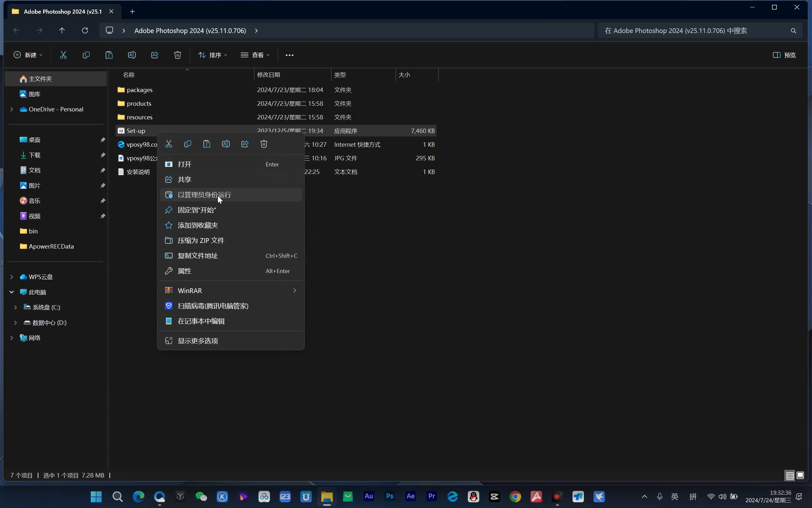
Task: Select 在记事本中编辑 in the context menu
Action: coord(231,321)
